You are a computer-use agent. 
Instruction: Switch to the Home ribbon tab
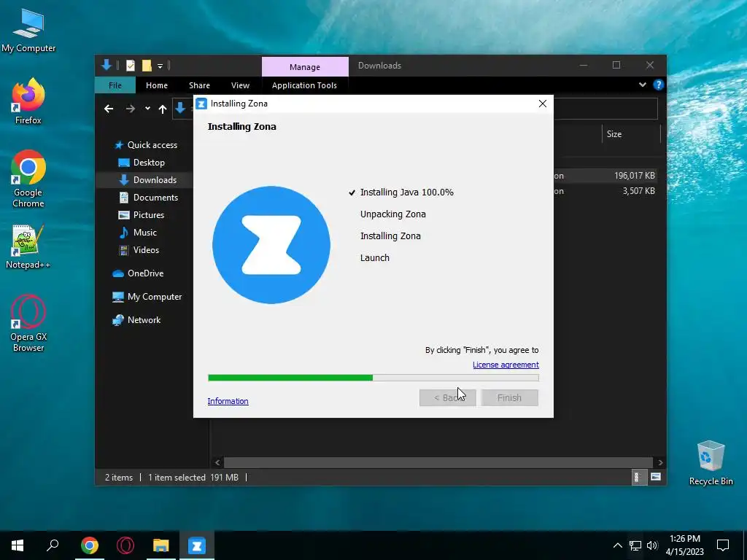[x=157, y=85]
